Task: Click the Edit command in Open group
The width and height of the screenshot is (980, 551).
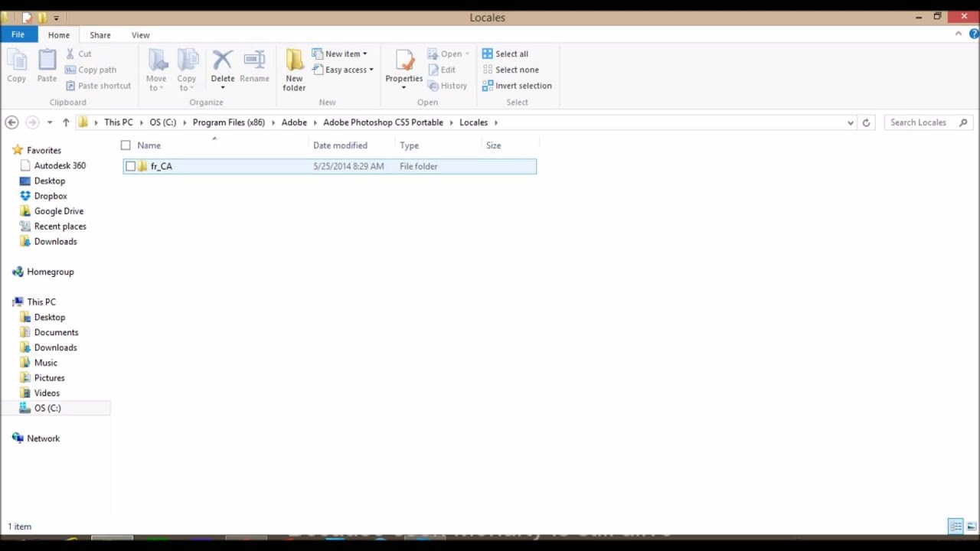Action: [441, 70]
